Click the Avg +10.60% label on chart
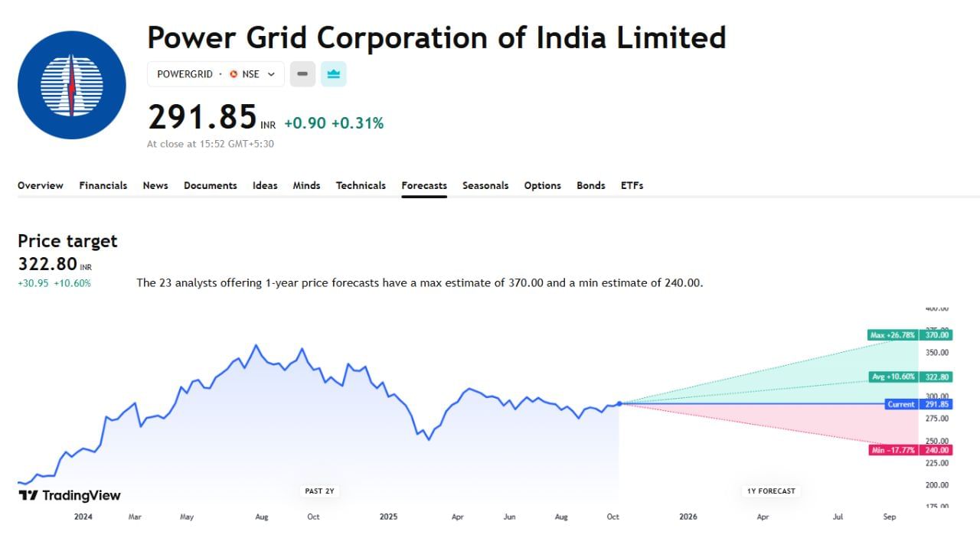Viewport: 980px width, 551px height. click(x=893, y=377)
